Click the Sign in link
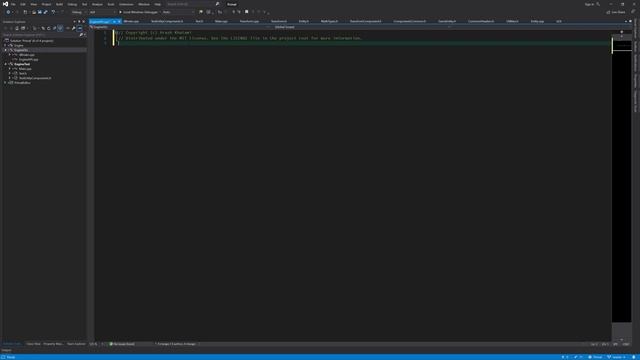The width and height of the screenshot is (640, 360). pos(589,4)
